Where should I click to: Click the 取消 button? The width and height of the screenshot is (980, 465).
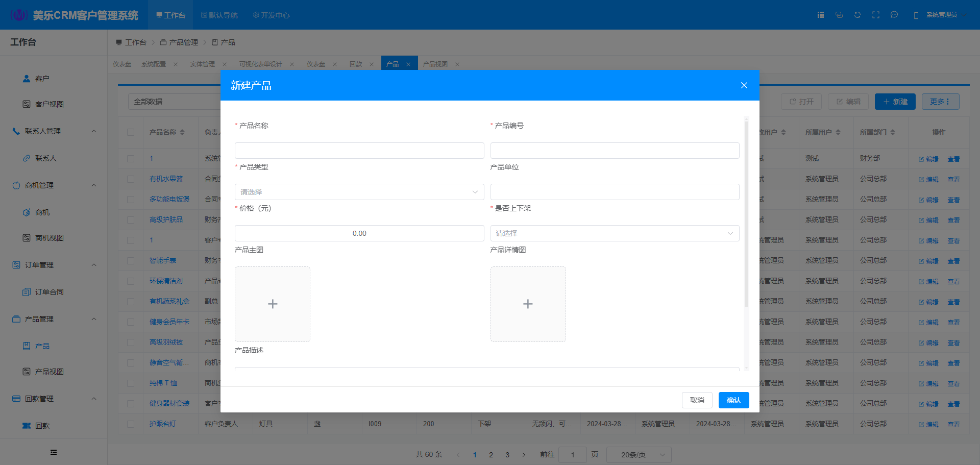tap(697, 400)
